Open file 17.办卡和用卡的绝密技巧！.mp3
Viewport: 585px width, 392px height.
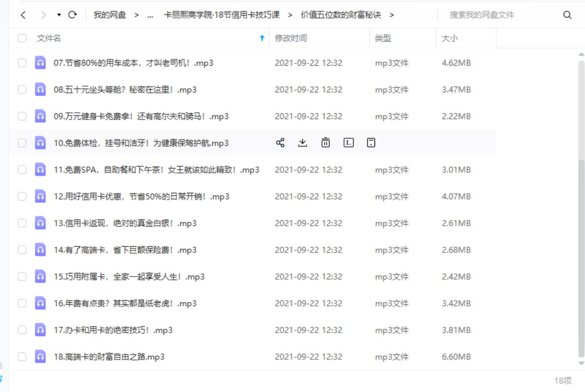[113, 330]
